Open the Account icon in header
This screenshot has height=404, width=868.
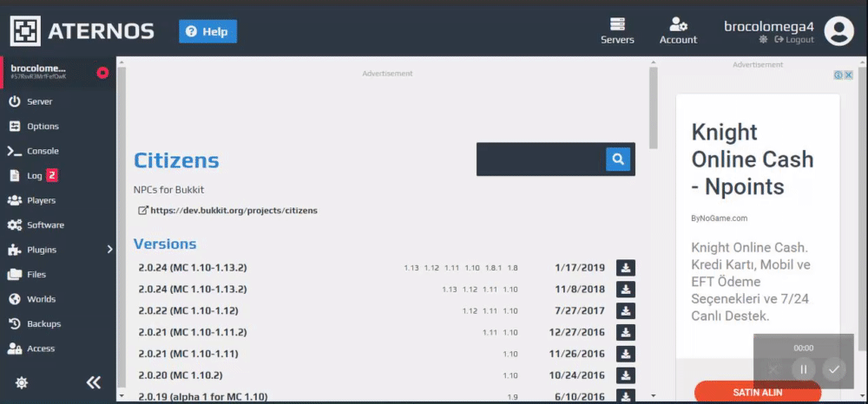tap(678, 31)
